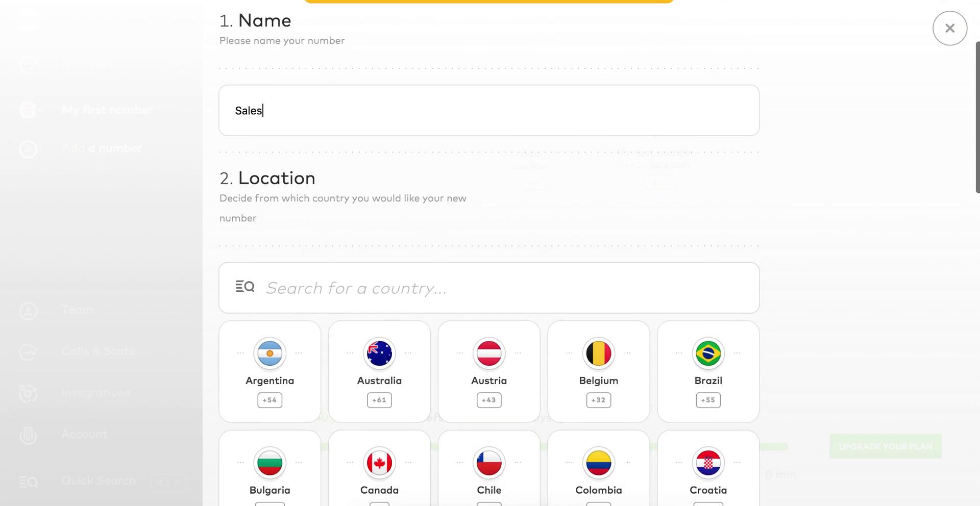This screenshot has width=980, height=506.
Task: Click the +61 dial code badge
Action: [379, 400]
